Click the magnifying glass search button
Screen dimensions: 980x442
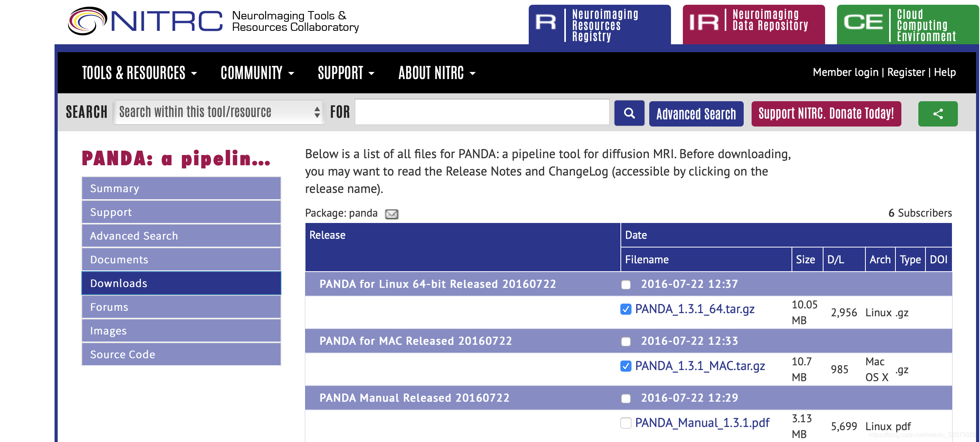(629, 113)
